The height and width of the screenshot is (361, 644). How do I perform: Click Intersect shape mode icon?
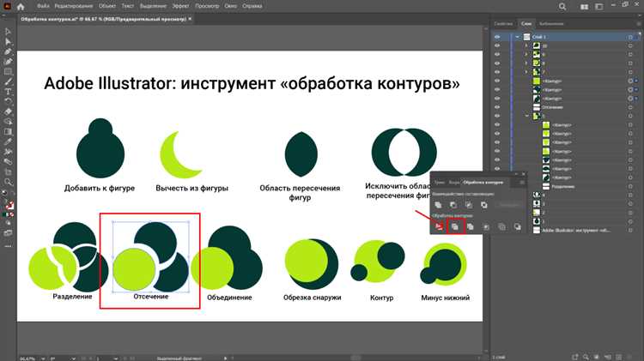point(469,204)
